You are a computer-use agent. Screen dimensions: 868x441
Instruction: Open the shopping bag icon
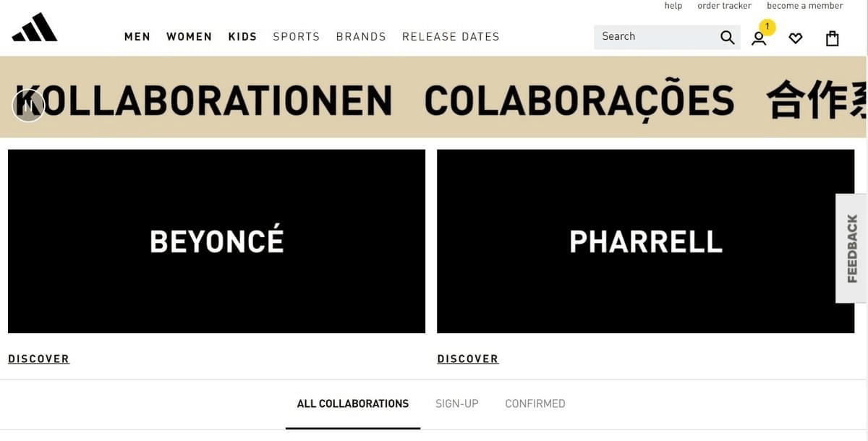pyautogui.click(x=832, y=38)
